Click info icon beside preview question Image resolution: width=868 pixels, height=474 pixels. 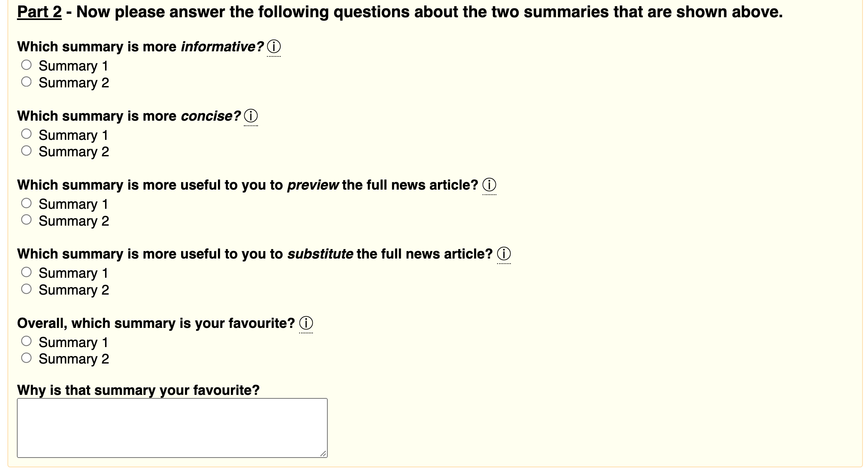click(x=489, y=185)
